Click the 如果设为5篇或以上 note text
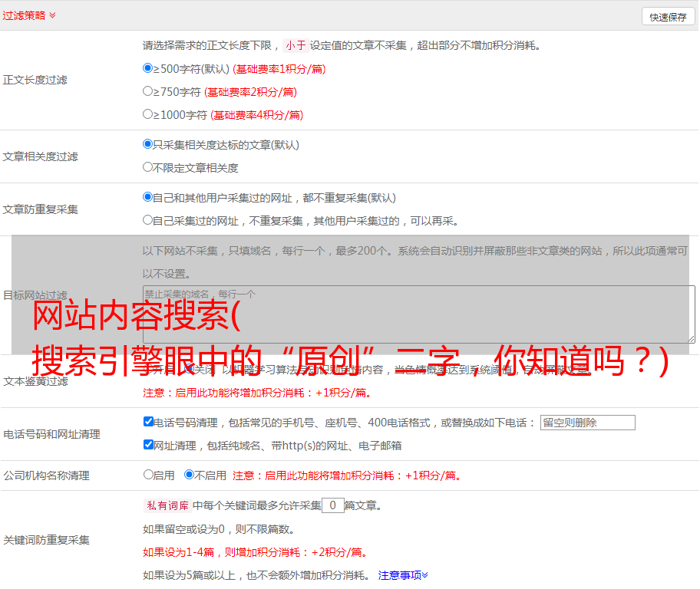This screenshot has height=589, width=700. [x=256, y=575]
